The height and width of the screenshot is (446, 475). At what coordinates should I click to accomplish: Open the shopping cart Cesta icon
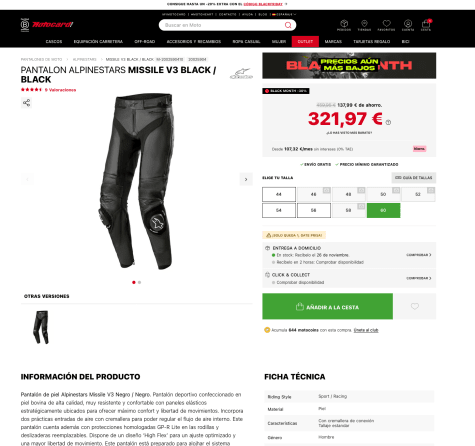[426, 25]
